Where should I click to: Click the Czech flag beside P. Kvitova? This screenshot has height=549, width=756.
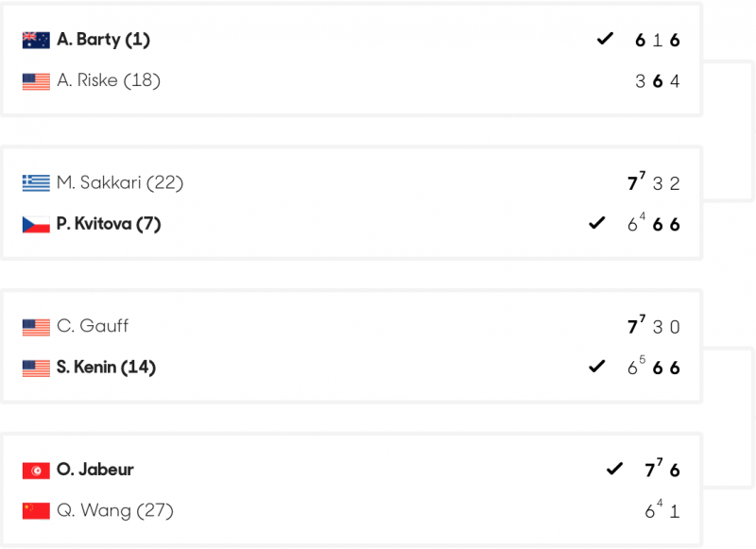tap(36, 224)
